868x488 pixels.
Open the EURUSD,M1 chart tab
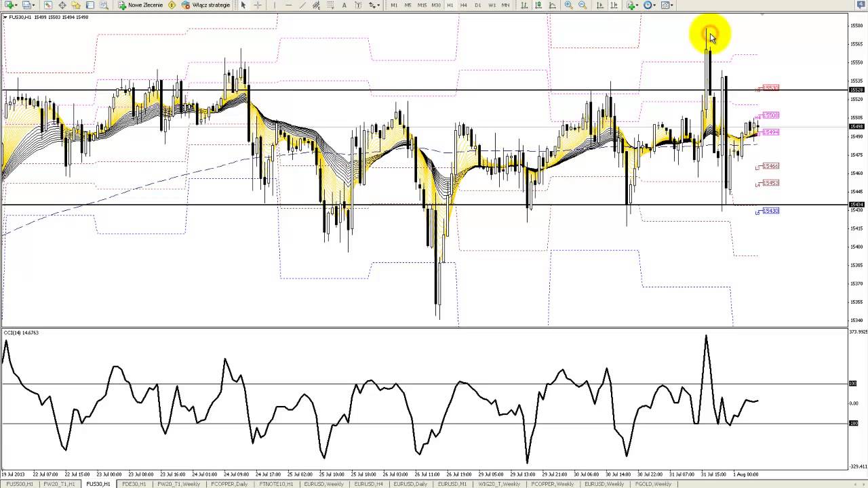tap(452, 484)
